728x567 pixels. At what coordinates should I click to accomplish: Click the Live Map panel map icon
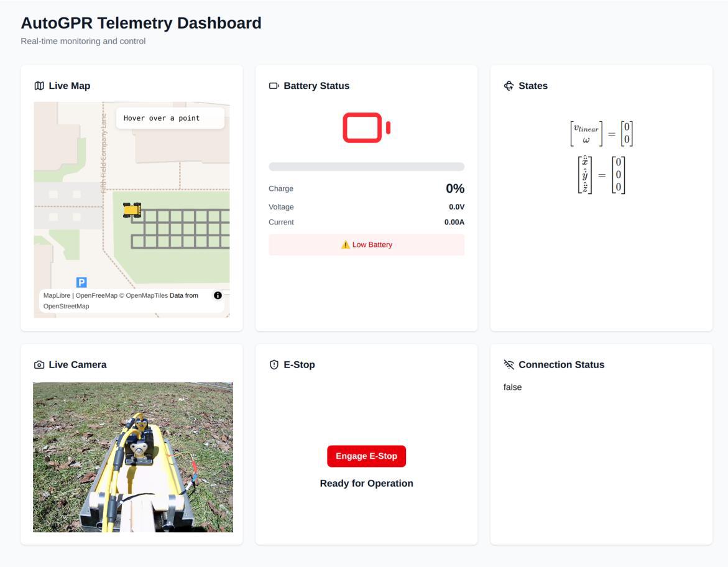click(39, 86)
